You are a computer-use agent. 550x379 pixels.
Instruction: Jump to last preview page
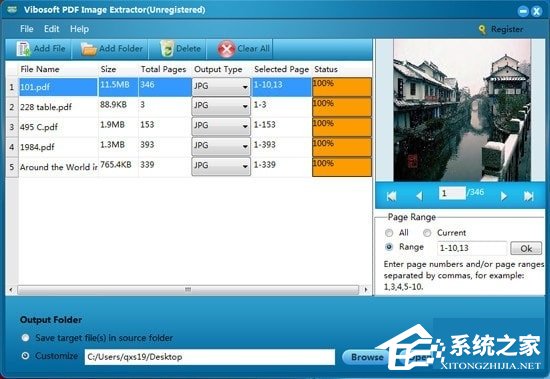click(529, 196)
